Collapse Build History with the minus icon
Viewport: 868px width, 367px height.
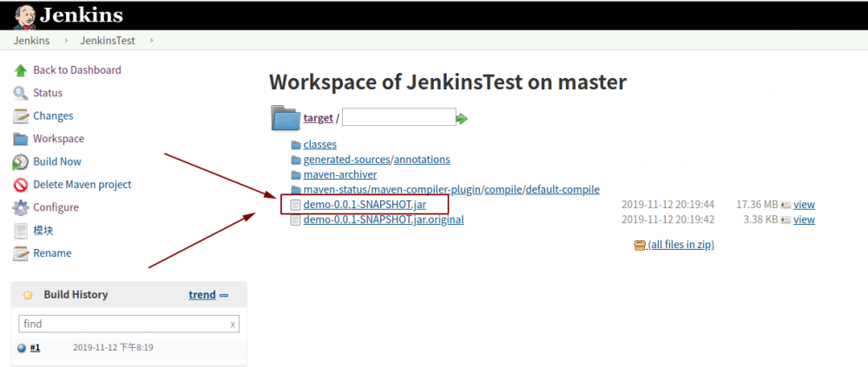coord(224,296)
